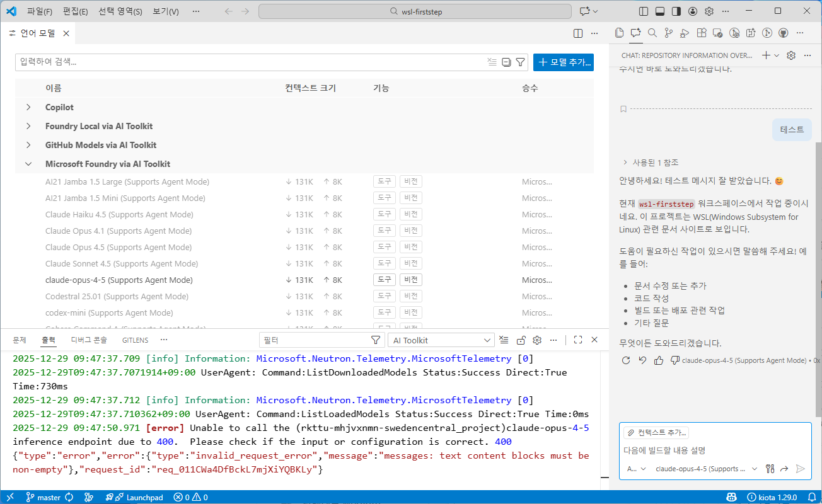Open the File (파일) menu
822x504 pixels.
pos(39,11)
